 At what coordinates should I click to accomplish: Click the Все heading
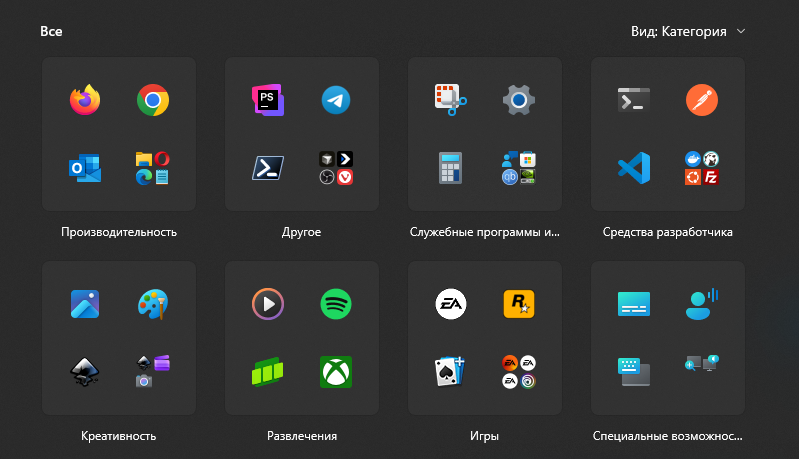tap(51, 32)
